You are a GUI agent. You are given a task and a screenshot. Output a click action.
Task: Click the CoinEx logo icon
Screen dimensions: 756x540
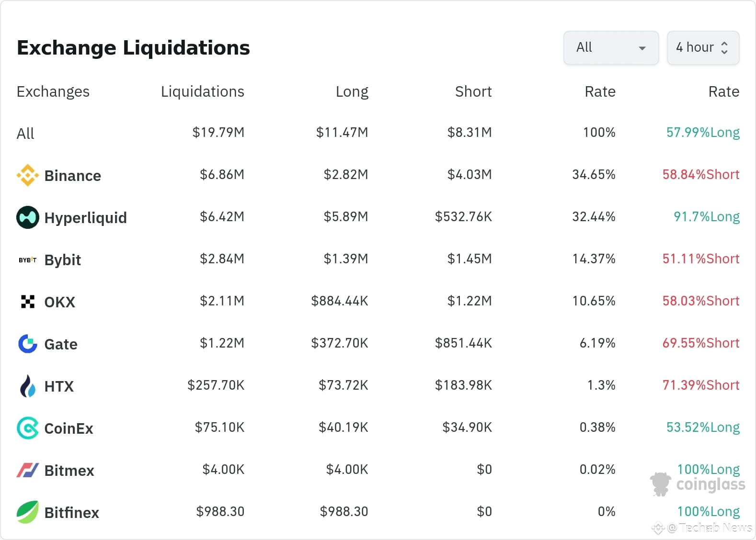(x=28, y=428)
